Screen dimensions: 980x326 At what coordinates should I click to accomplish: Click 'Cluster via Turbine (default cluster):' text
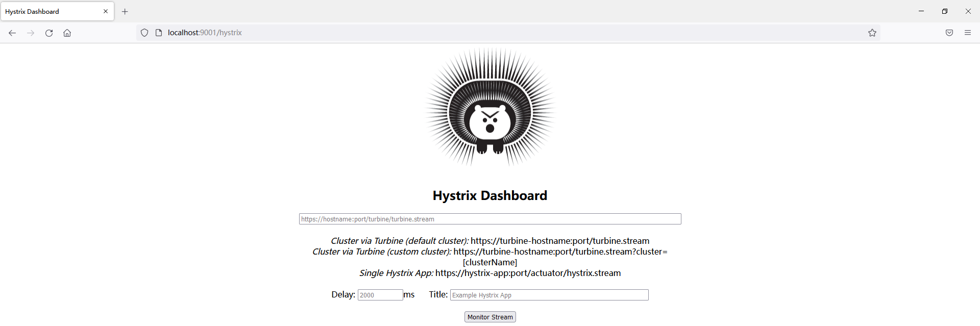(x=400, y=241)
